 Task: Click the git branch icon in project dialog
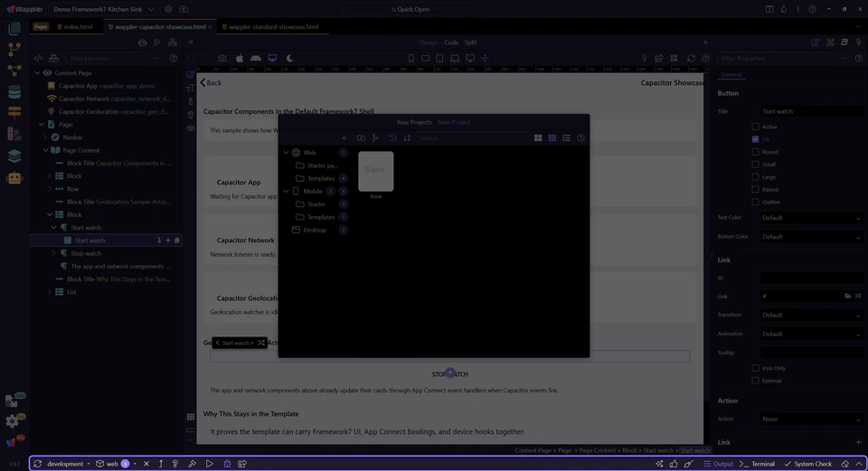coord(375,137)
